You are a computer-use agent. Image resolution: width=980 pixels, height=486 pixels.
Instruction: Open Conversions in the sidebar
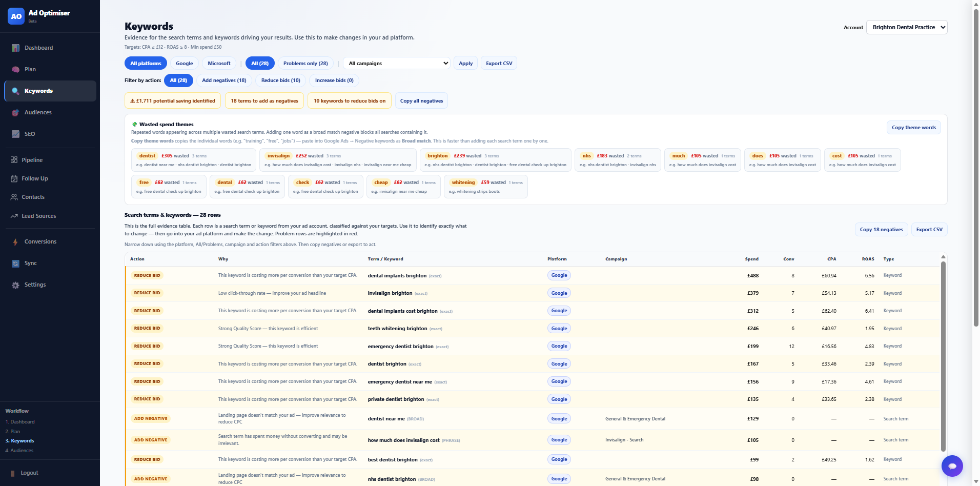pos(50,241)
